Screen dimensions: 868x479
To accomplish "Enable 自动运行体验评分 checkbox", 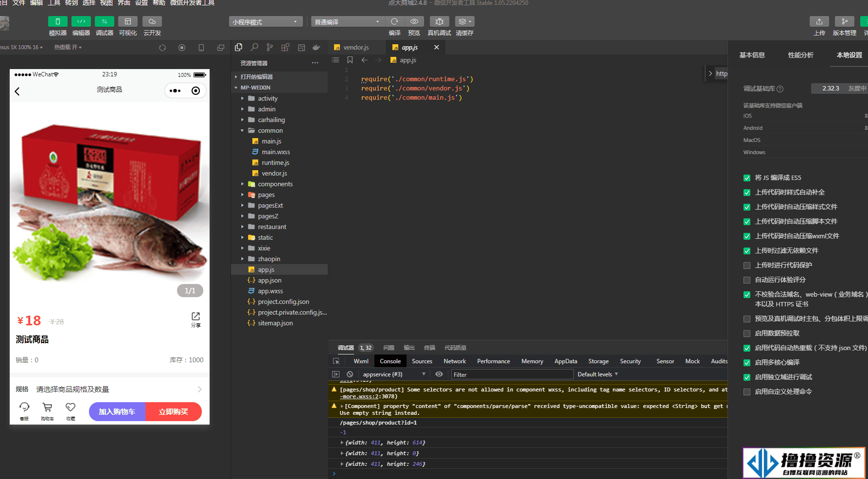I will coord(747,280).
